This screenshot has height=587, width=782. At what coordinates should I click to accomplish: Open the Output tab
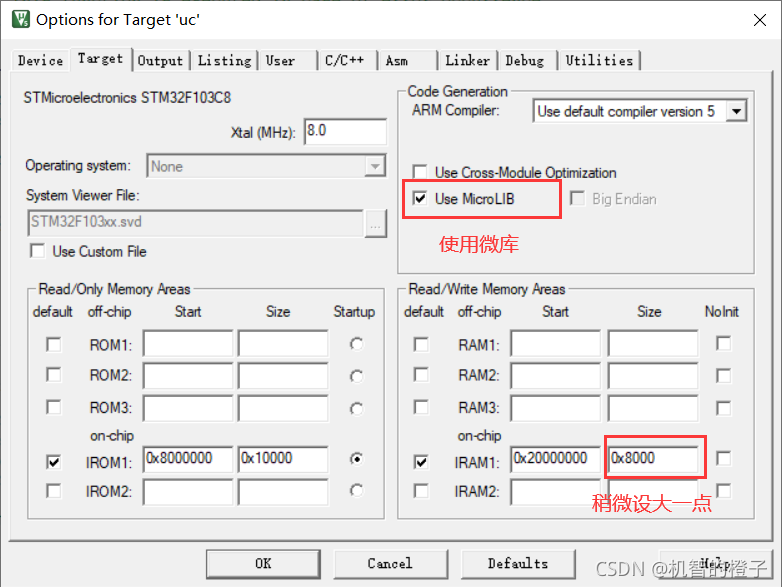(161, 60)
